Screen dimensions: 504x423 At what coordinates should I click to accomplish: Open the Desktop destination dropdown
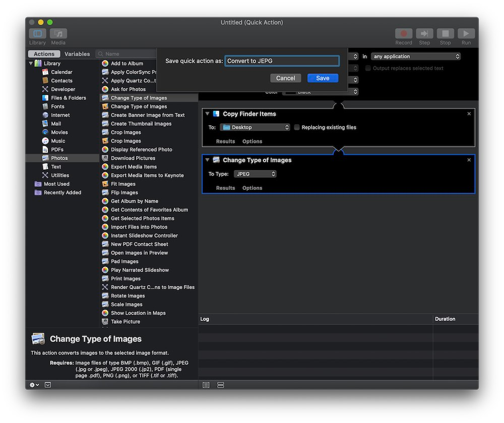coord(255,127)
